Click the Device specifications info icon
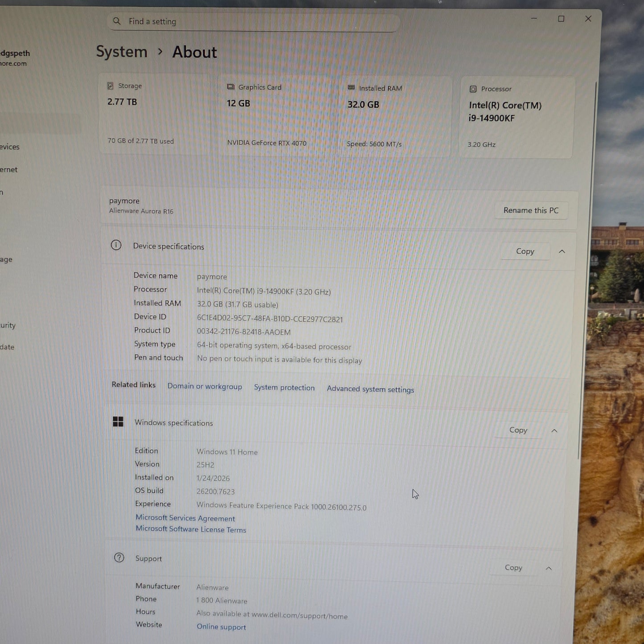This screenshot has height=644, width=644. click(x=116, y=246)
